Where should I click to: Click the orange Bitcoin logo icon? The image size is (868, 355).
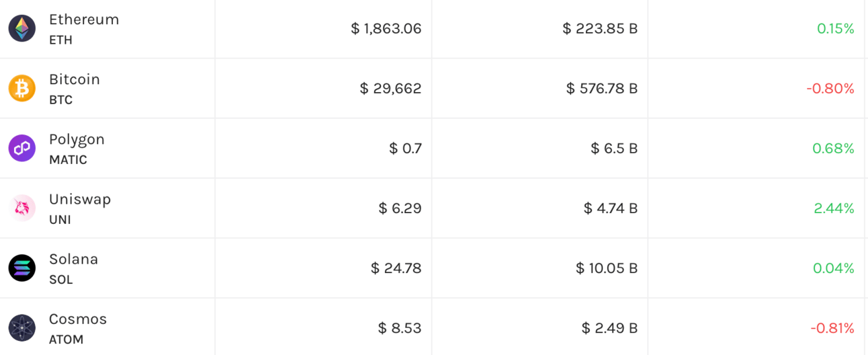pyautogui.click(x=22, y=88)
